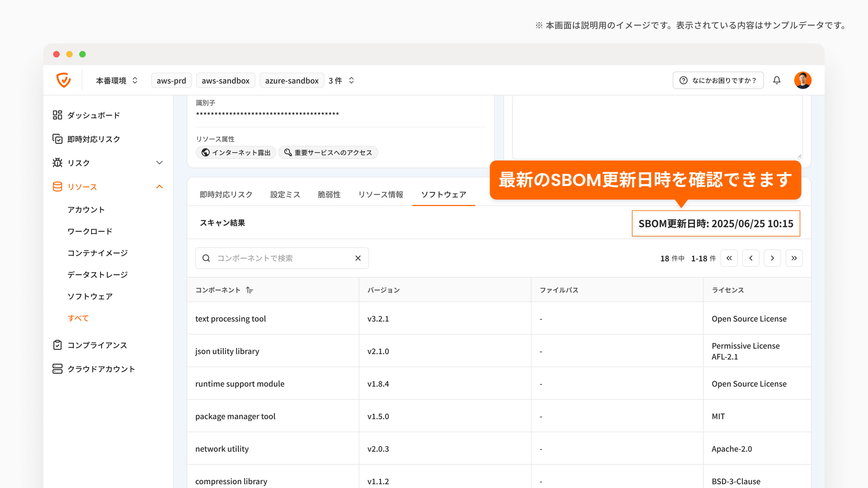Jump to the last results page
The image size is (868, 488).
[794, 258]
